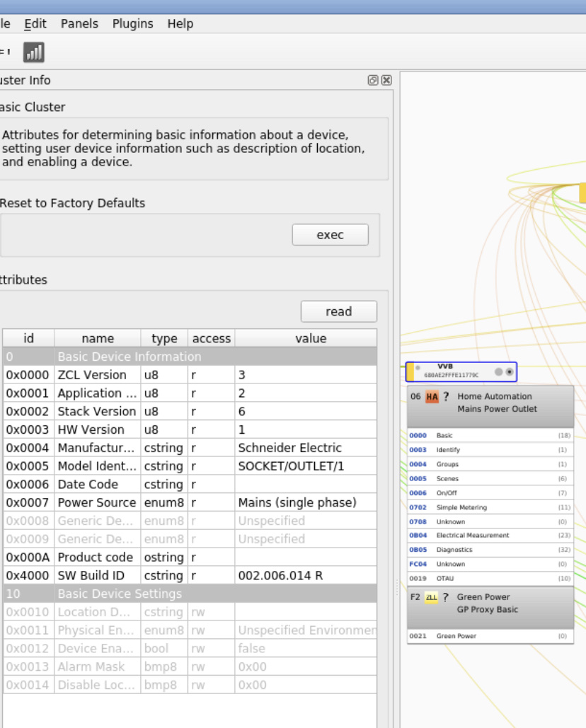
Task: Open the 0708 Unknown cluster
Action: click(490, 522)
